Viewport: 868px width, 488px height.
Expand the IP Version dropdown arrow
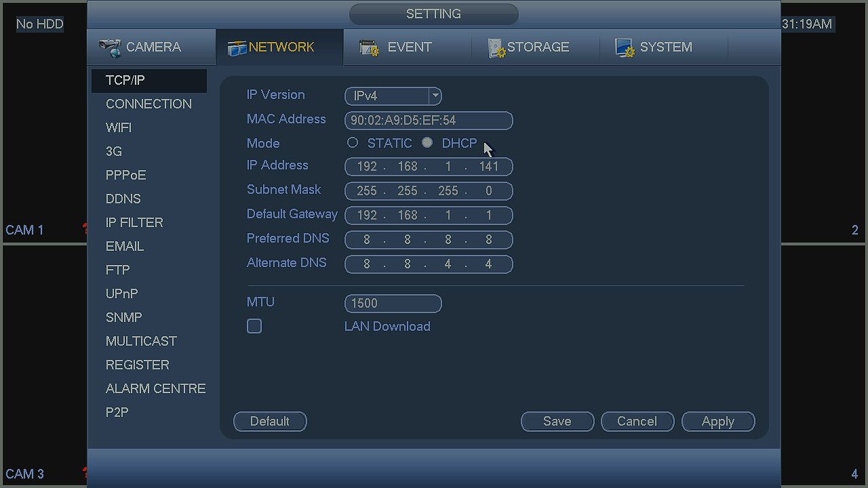click(x=435, y=96)
